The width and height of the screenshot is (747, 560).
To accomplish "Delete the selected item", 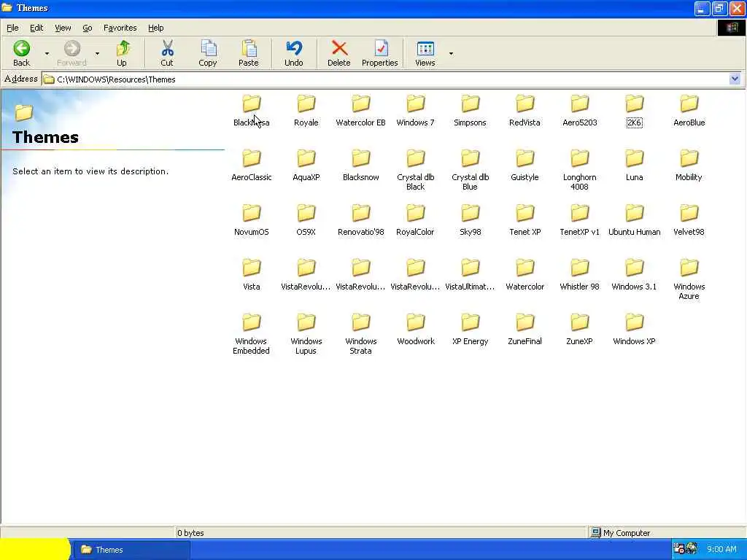I will point(338,53).
